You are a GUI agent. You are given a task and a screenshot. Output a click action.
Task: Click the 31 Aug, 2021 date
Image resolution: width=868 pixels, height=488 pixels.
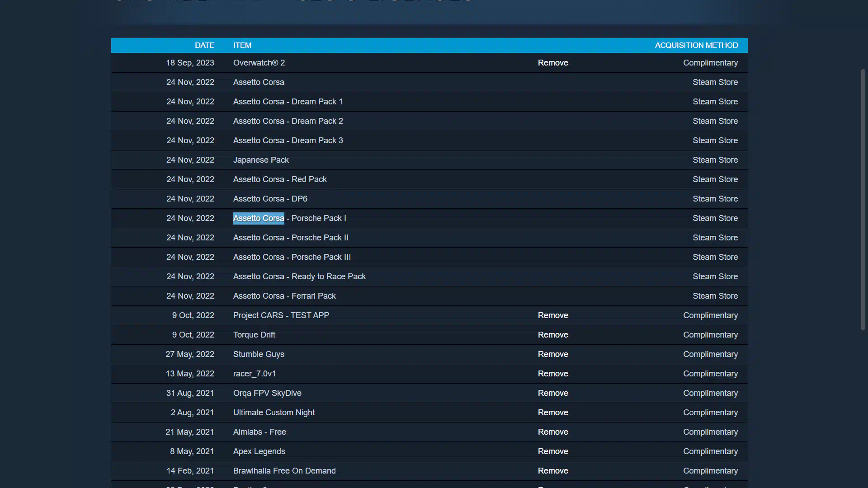190,393
